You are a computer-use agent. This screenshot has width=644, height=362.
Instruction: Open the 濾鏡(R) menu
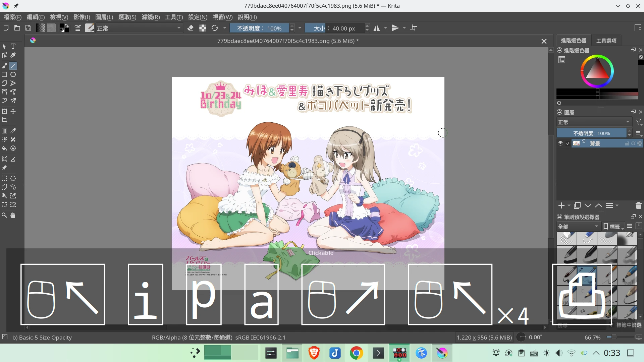coord(151,17)
